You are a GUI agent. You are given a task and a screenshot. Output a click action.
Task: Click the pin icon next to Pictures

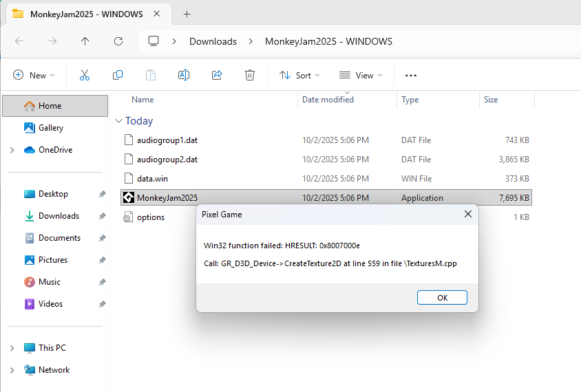(x=103, y=260)
